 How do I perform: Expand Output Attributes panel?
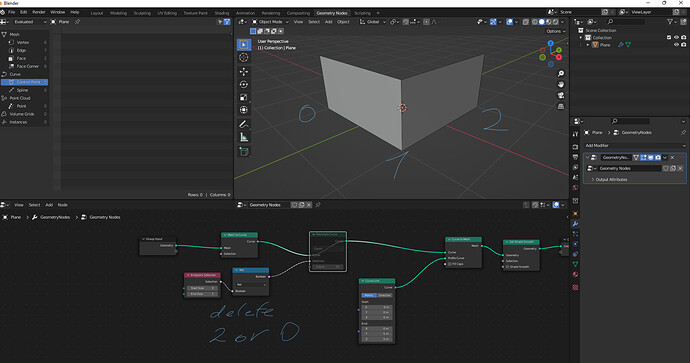click(x=609, y=180)
